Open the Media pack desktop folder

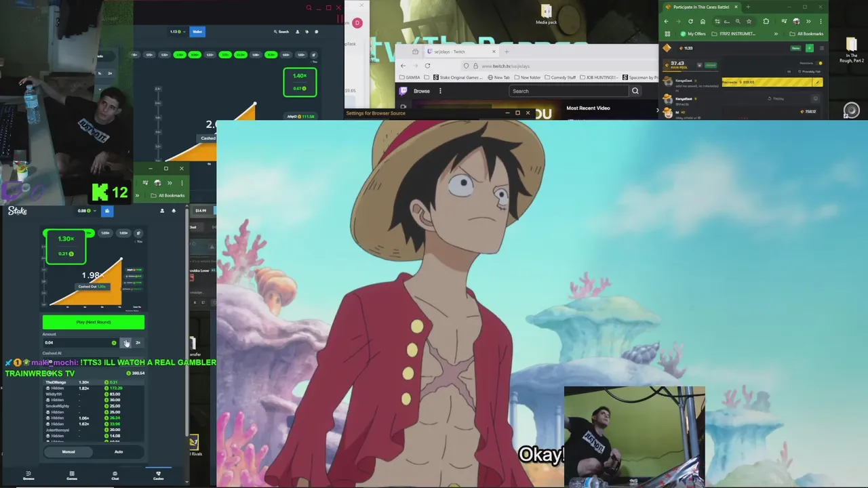[546, 14]
